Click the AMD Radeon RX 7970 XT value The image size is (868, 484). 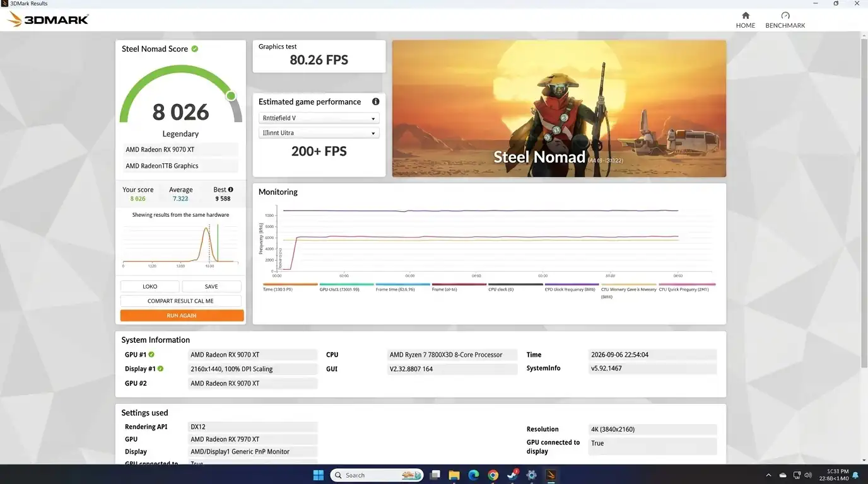point(252,439)
